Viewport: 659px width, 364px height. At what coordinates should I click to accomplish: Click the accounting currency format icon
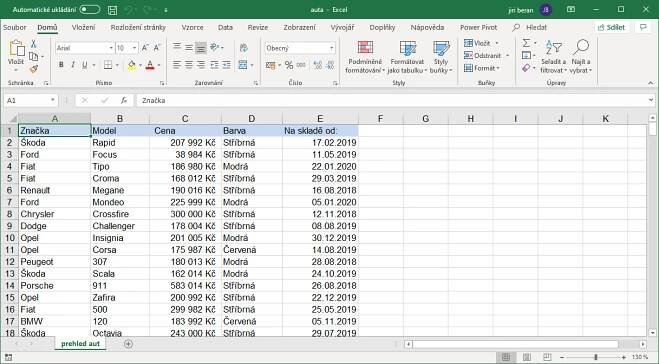[x=271, y=65]
